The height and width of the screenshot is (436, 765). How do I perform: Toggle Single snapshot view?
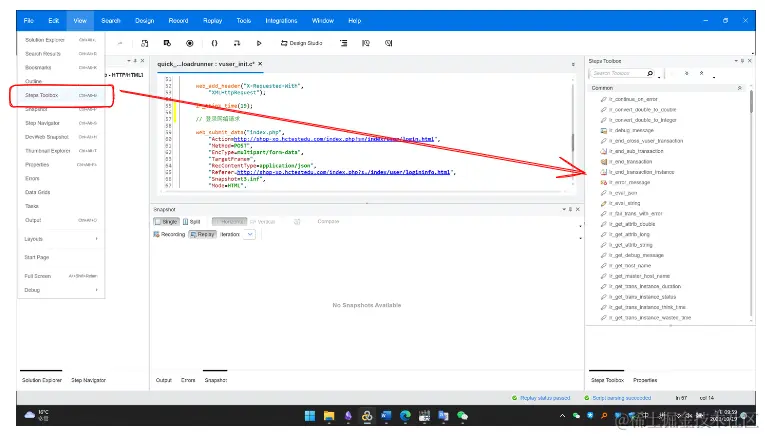[x=166, y=222]
